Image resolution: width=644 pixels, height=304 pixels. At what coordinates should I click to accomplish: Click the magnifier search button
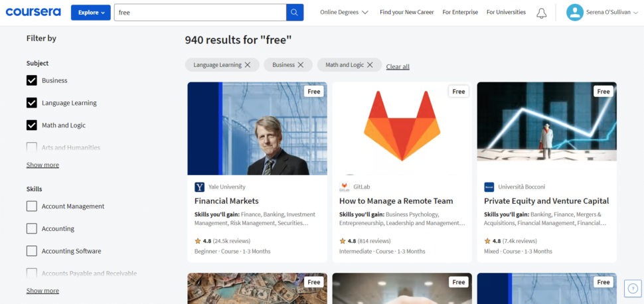(295, 13)
